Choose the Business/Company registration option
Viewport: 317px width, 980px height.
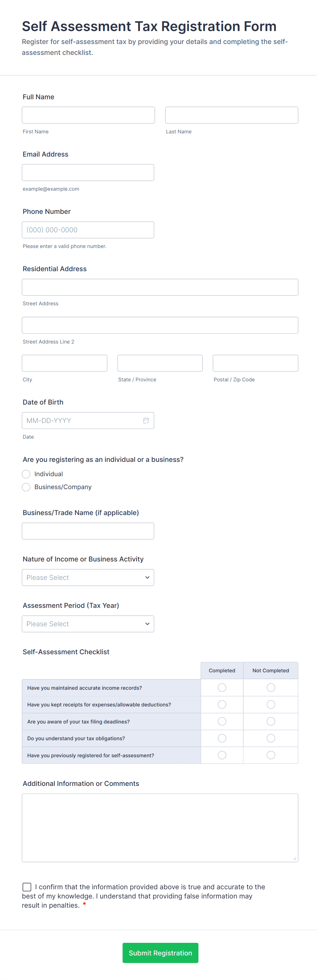(x=26, y=487)
